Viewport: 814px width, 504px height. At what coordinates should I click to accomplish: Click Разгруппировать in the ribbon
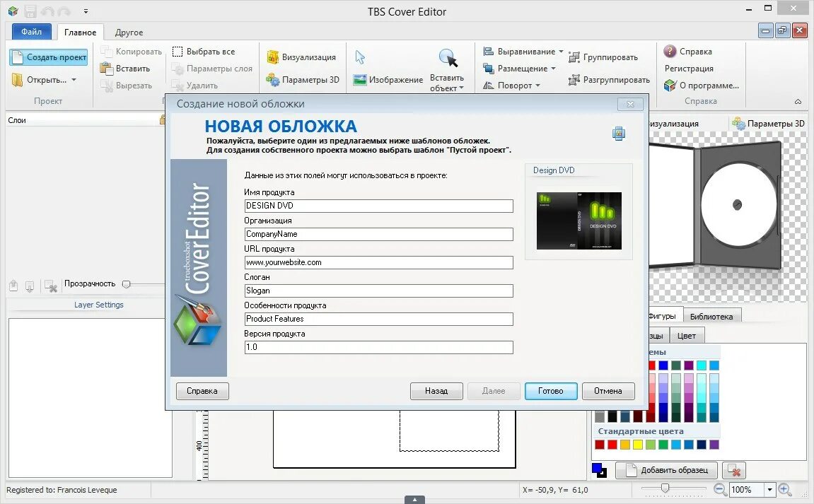point(609,80)
